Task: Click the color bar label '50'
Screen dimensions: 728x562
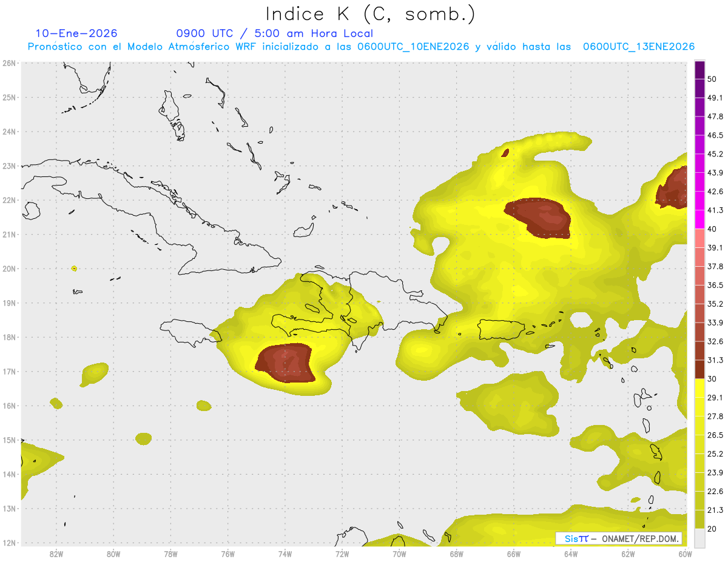Action: 712,79
